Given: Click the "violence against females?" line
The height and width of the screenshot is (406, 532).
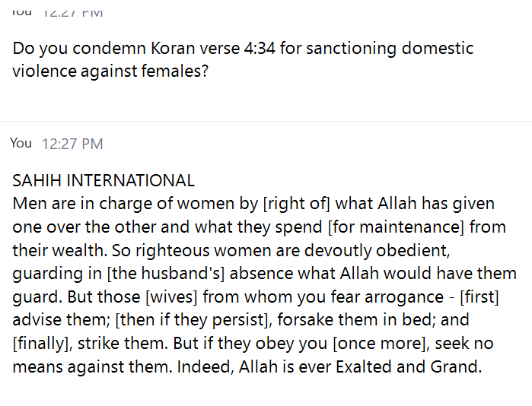Looking at the screenshot, I should click(x=110, y=71).
